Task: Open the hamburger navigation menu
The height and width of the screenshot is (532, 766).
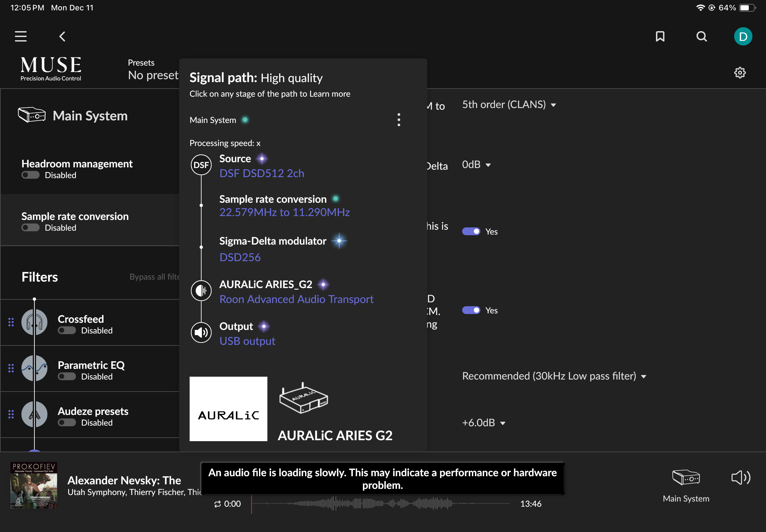Action: (x=21, y=36)
